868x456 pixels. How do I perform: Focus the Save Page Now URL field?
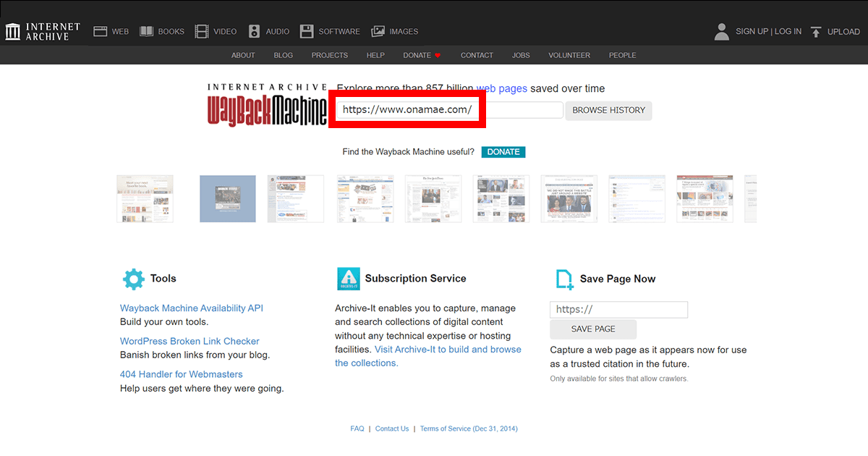click(618, 309)
